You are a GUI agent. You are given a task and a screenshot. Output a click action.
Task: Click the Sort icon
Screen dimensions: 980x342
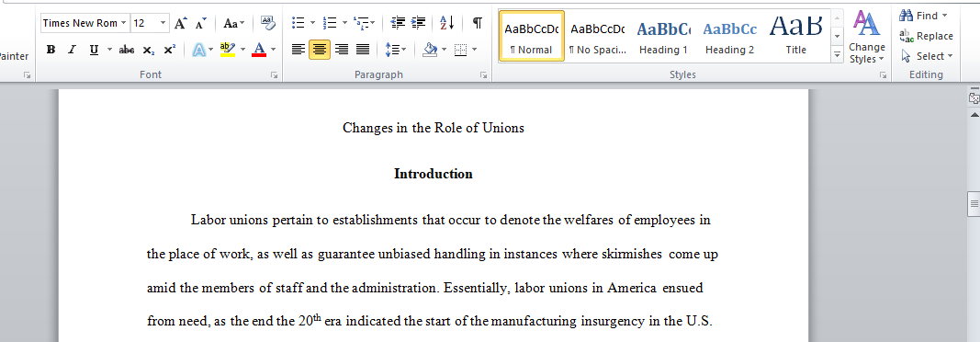447,24
